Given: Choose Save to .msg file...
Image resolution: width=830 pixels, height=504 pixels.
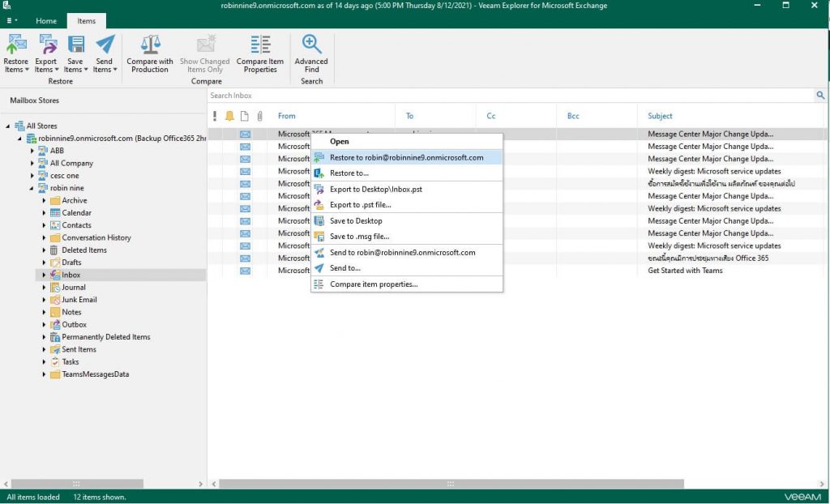Looking at the screenshot, I should coord(407,237).
